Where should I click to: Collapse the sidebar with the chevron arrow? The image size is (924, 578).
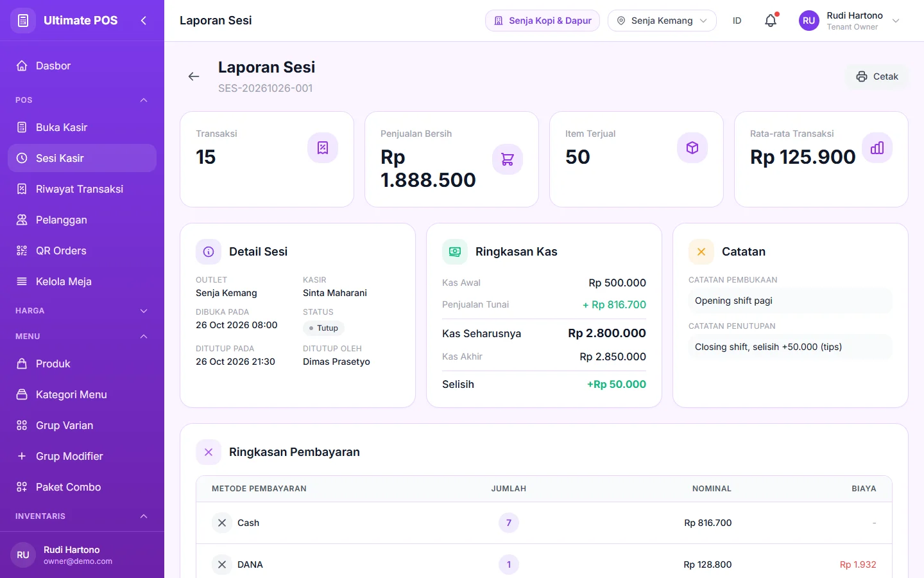[x=144, y=21]
